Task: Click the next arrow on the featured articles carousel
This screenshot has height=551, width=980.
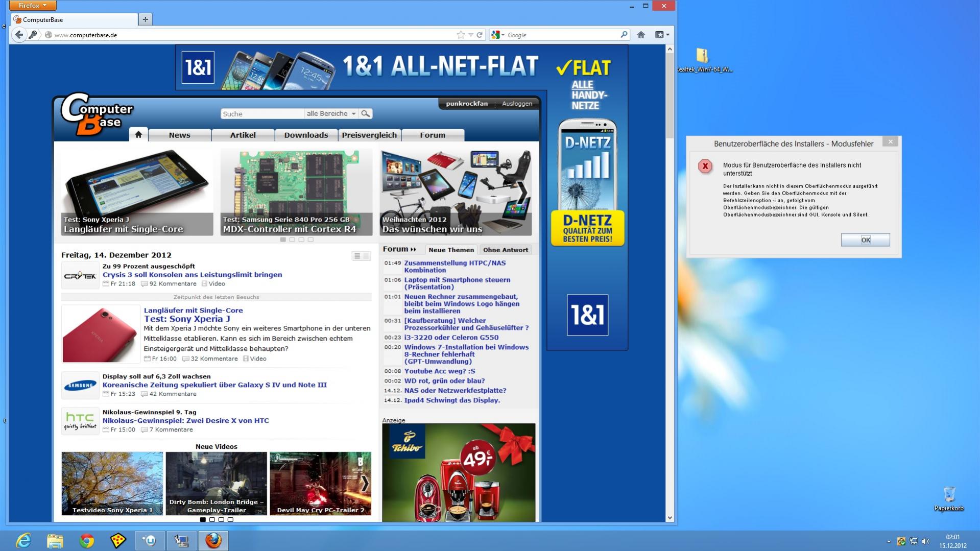Action: (x=522, y=192)
